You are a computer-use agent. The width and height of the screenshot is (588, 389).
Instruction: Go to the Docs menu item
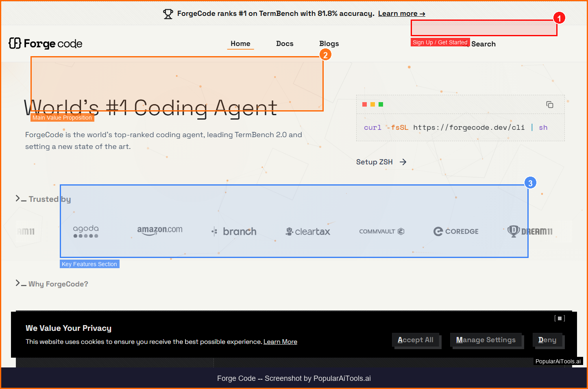285,44
